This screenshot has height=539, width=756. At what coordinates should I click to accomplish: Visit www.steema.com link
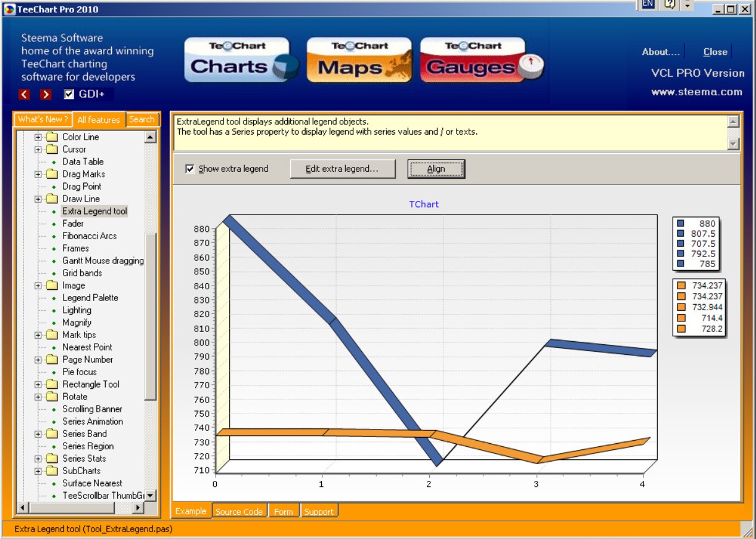tap(697, 91)
